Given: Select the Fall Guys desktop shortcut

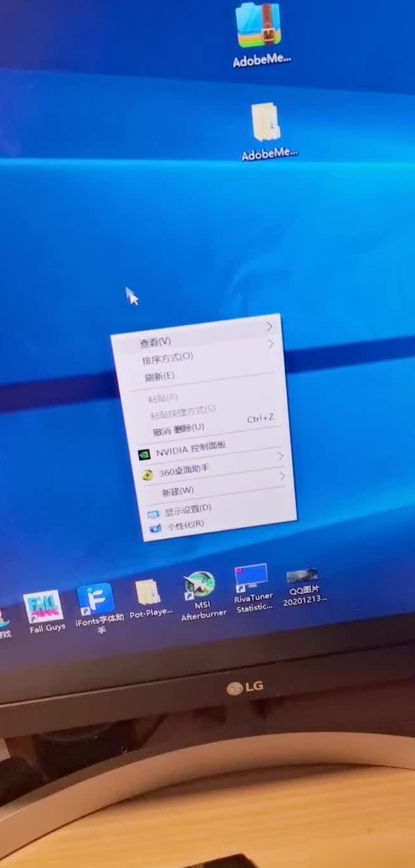Looking at the screenshot, I should [x=44, y=608].
